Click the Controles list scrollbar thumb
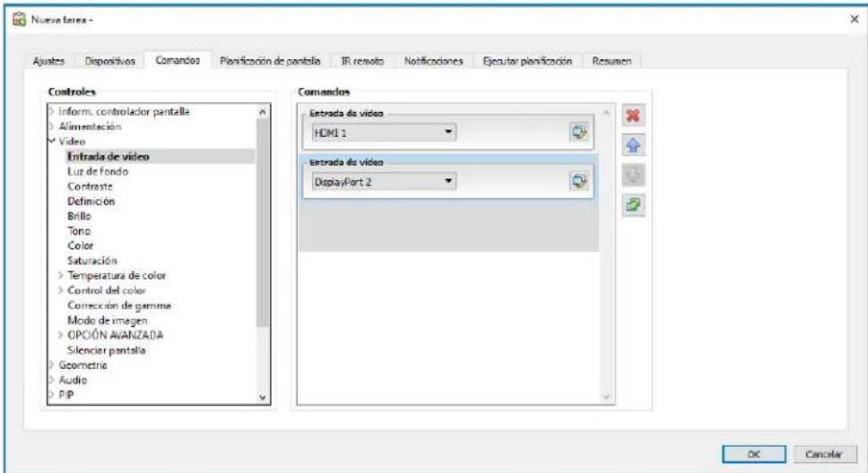 (263, 223)
